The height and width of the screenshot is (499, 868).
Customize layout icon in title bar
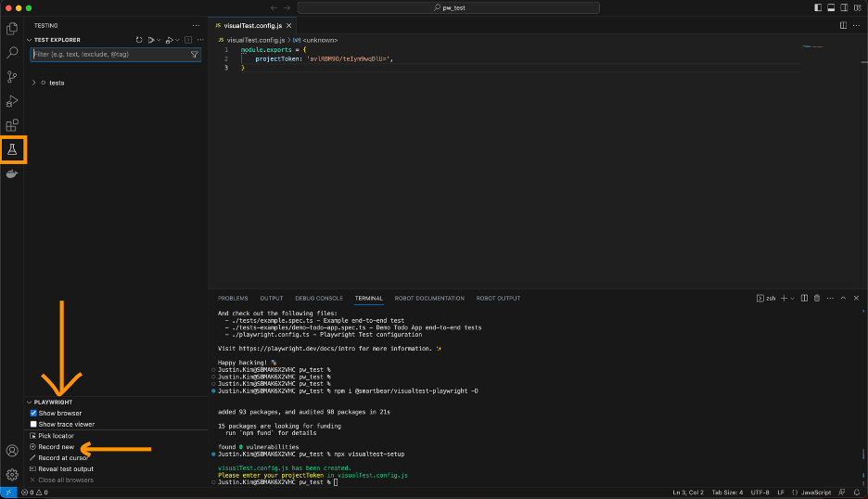point(858,7)
